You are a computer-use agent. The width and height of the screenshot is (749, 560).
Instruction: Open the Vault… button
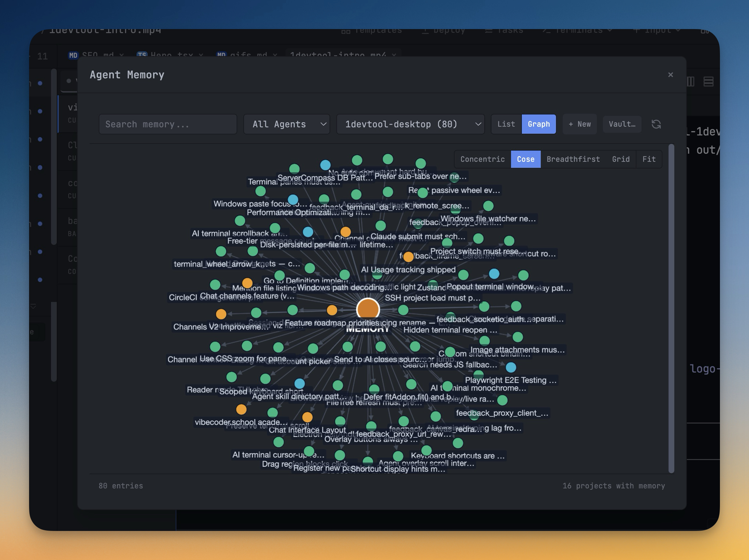tap(622, 124)
